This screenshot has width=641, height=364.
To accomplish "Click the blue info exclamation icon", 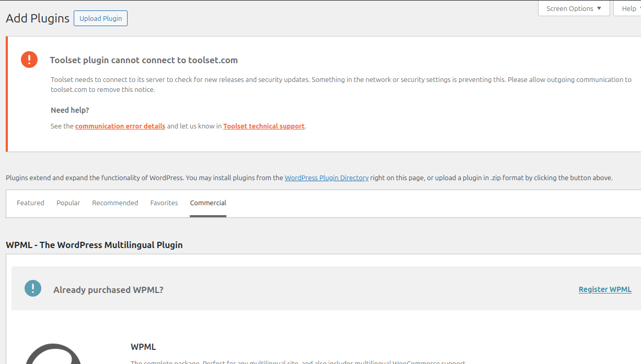I will click(x=33, y=288).
